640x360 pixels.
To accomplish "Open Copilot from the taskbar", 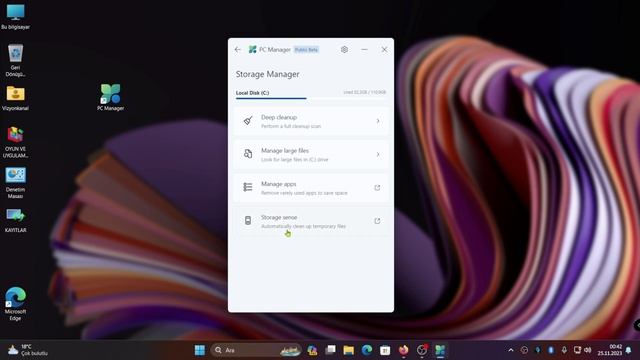I will coord(312,350).
